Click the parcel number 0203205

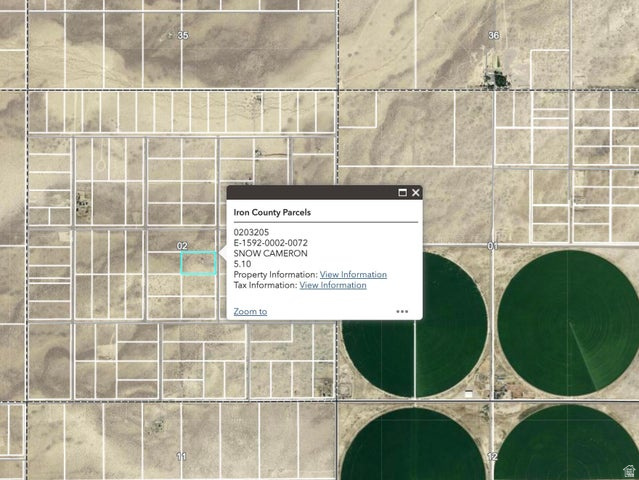[x=251, y=233]
